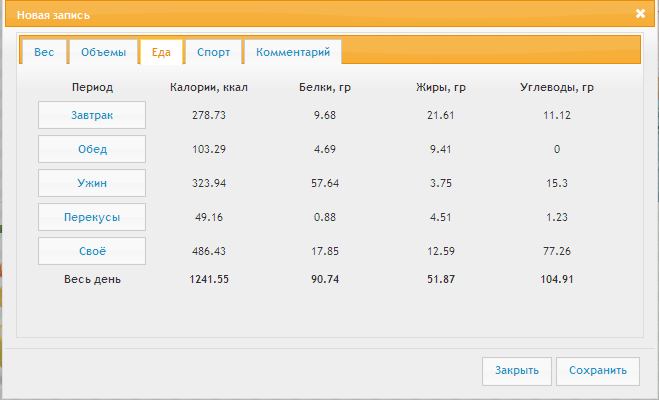659x400 pixels.
Task: Select snacks carbs value 1.23
Action: coord(557,217)
